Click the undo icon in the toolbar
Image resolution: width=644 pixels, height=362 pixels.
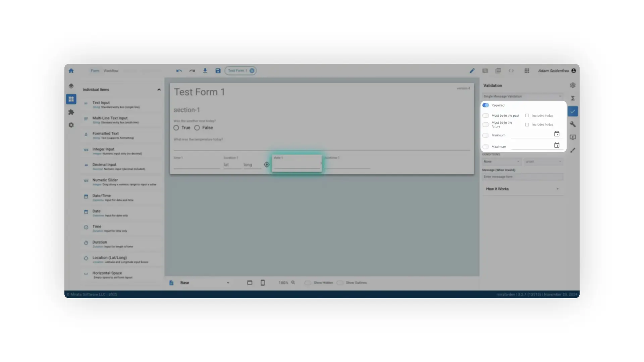tap(179, 71)
